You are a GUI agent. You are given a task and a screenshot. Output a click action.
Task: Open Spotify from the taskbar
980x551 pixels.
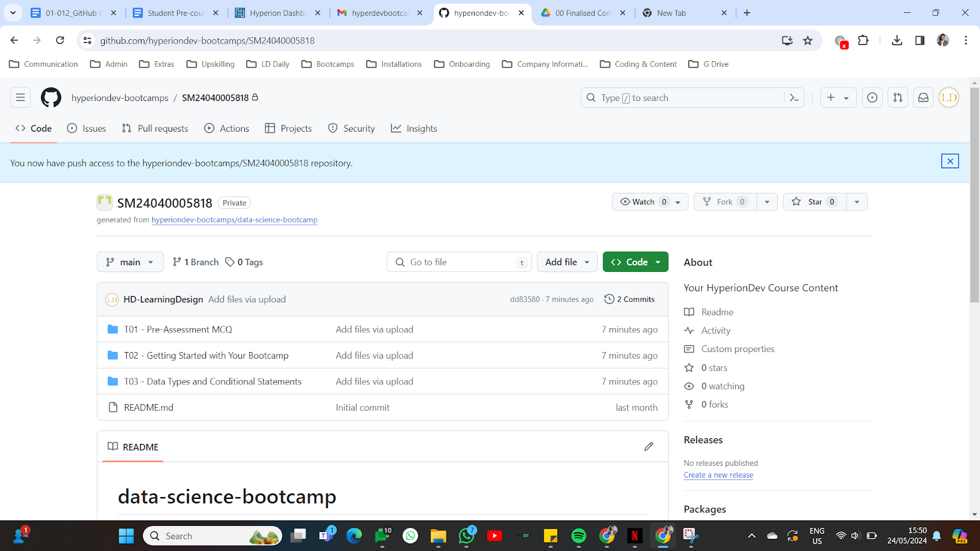(x=578, y=536)
